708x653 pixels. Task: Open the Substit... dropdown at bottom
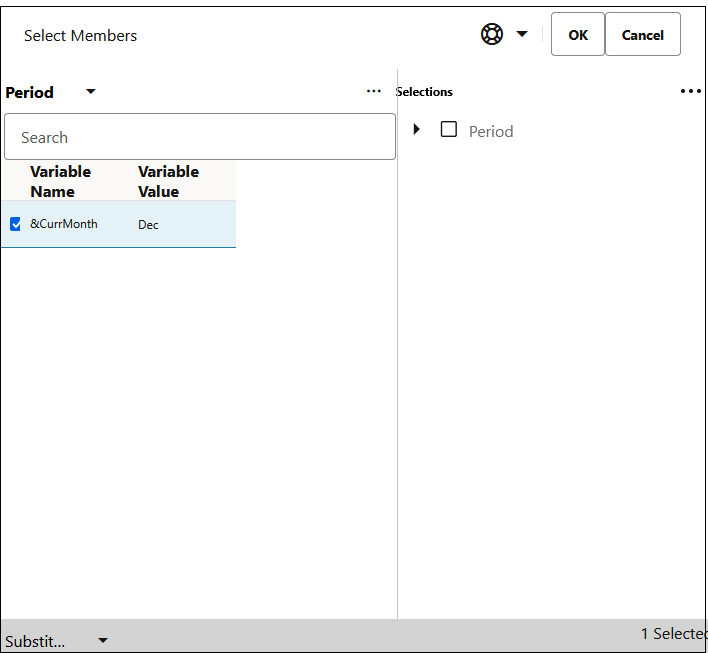point(102,640)
